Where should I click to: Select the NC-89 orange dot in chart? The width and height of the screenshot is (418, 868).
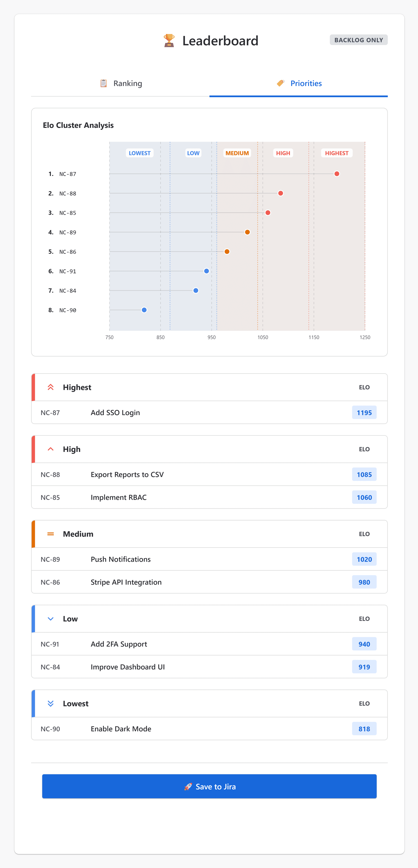[247, 232]
